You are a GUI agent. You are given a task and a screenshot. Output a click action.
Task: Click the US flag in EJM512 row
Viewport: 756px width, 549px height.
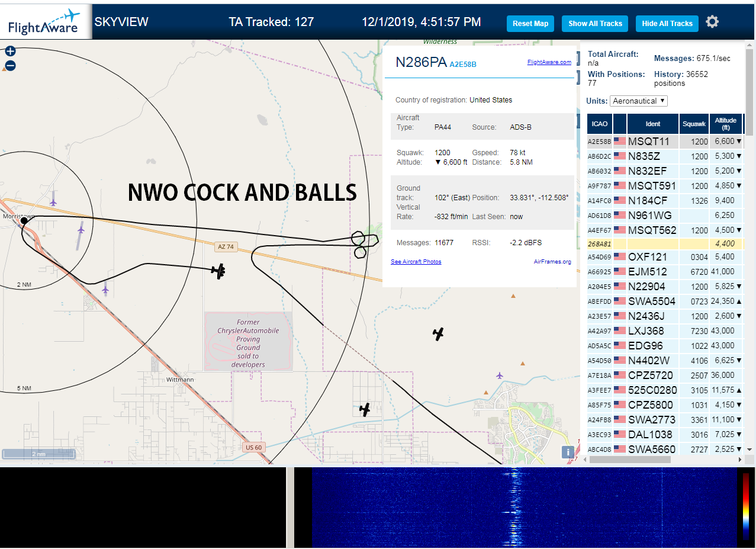(x=620, y=271)
